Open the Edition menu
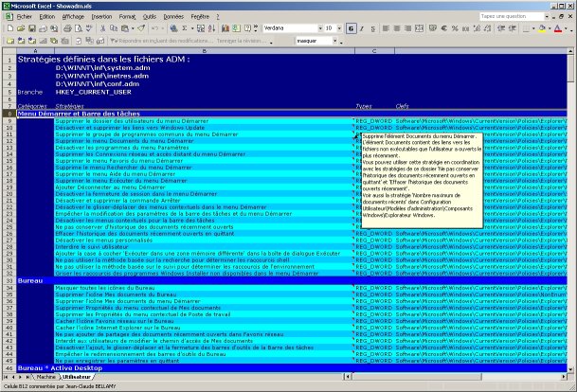This screenshot has height=392, width=577. click(x=46, y=17)
